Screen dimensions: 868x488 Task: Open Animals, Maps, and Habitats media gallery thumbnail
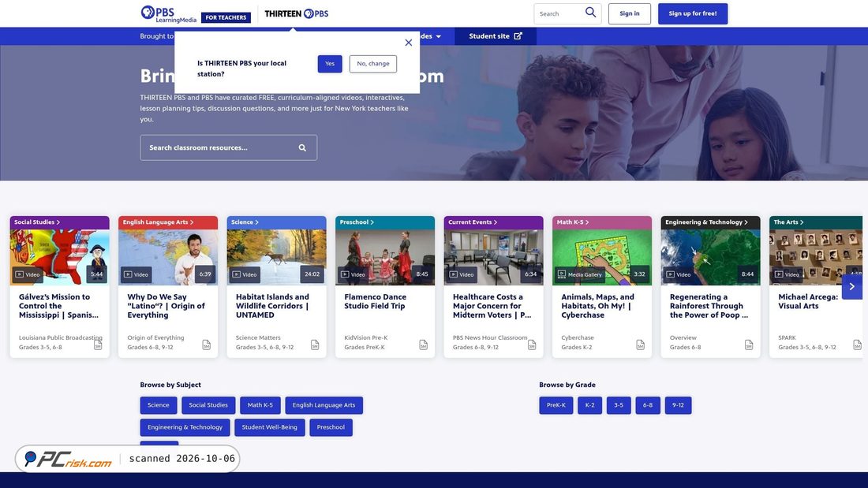pyautogui.click(x=602, y=257)
